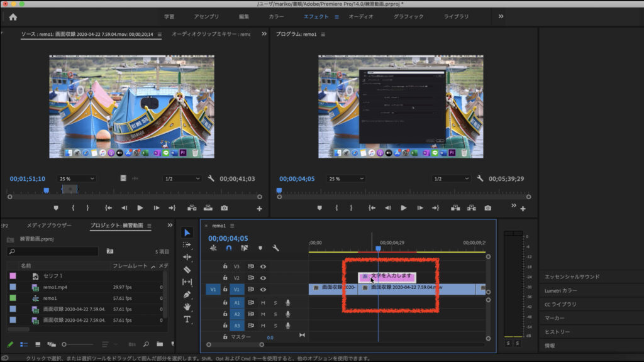Open remo1 timeline panel menu
Viewport: 644px width, 362px height.
click(232, 226)
